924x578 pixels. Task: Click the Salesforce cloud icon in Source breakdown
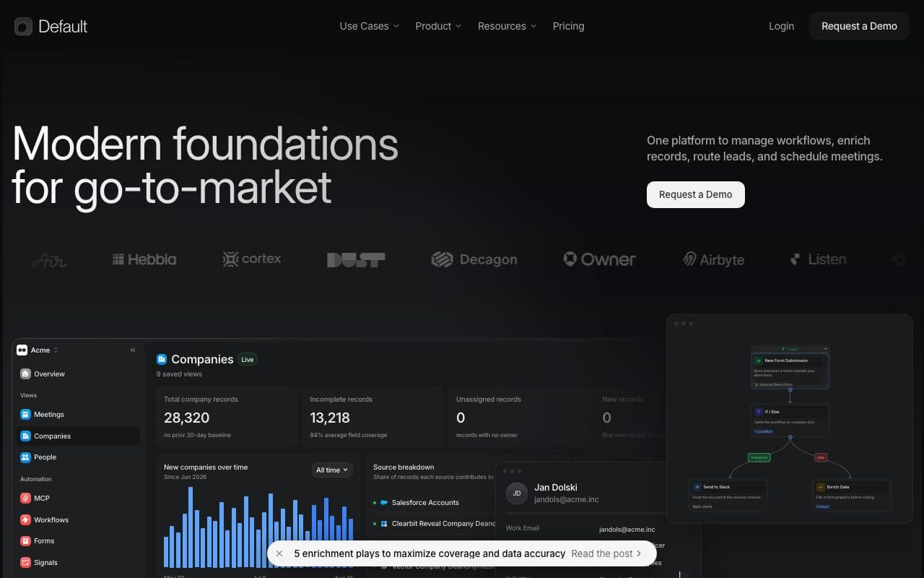pos(384,502)
